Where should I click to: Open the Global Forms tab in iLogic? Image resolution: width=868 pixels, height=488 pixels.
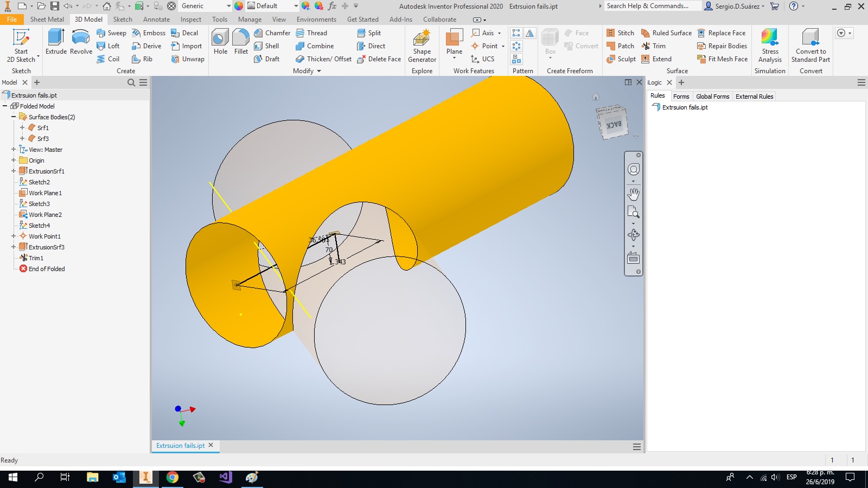(712, 97)
